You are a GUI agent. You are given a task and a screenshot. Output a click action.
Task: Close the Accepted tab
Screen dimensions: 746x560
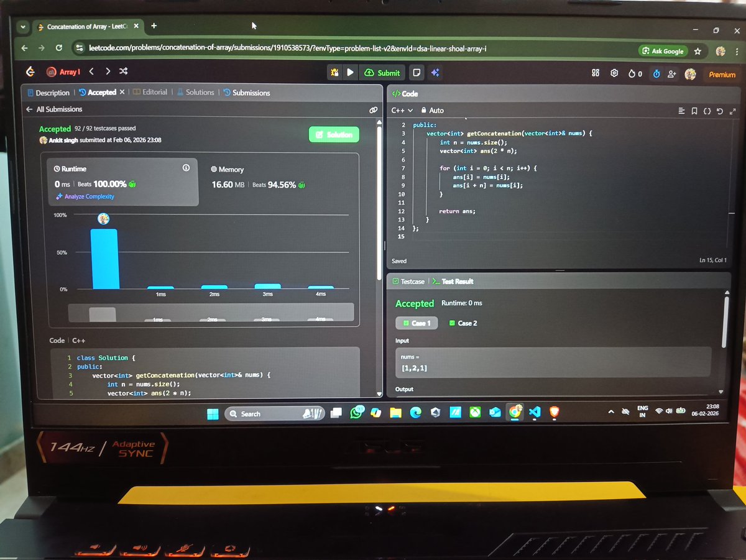coord(122,92)
